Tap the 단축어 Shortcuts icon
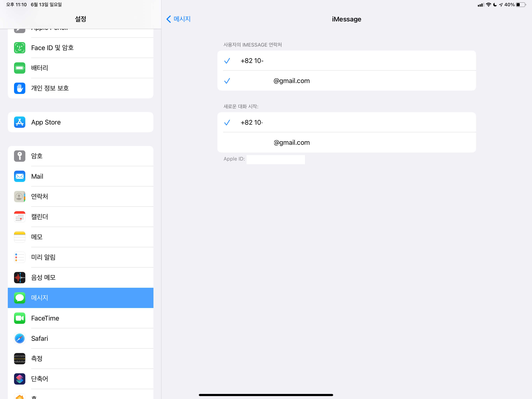 [x=19, y=379]
